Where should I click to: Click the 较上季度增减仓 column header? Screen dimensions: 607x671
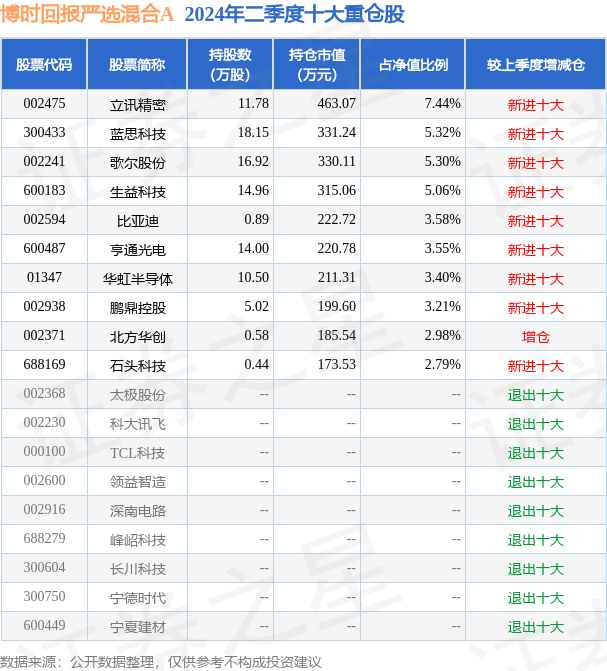click(536, 65)
